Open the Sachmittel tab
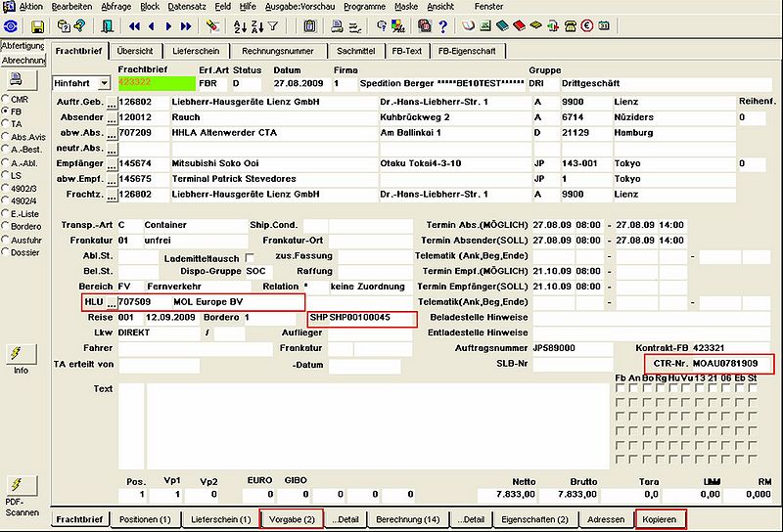Viewport: 783px width, 532px height. 355,51
